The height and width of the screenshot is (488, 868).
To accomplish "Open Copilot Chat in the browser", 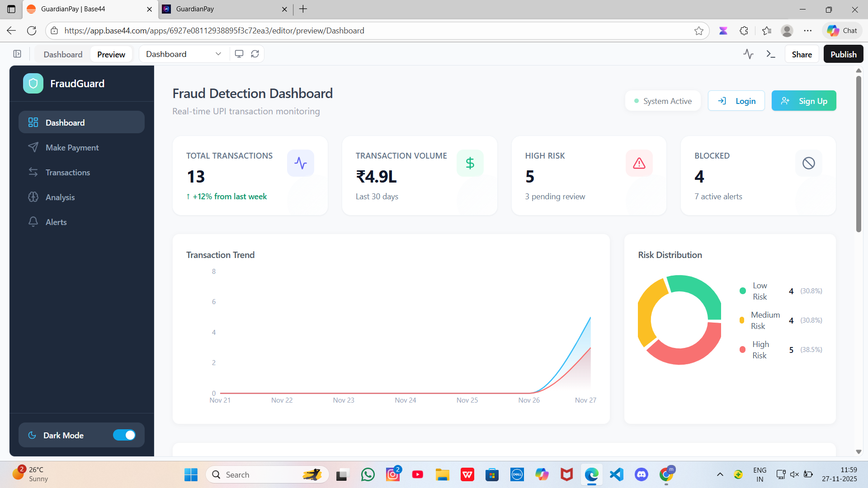I will click(841, 30).
